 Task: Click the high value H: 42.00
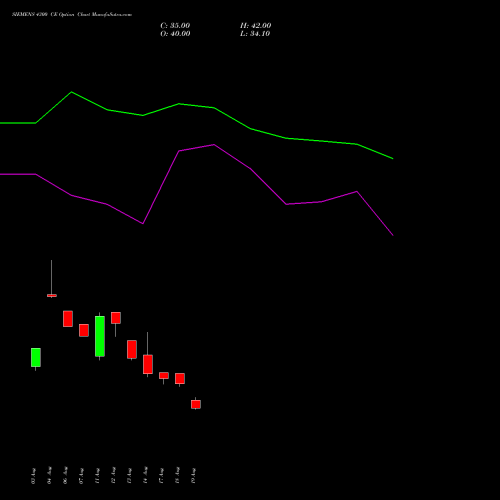pos(255,26)
